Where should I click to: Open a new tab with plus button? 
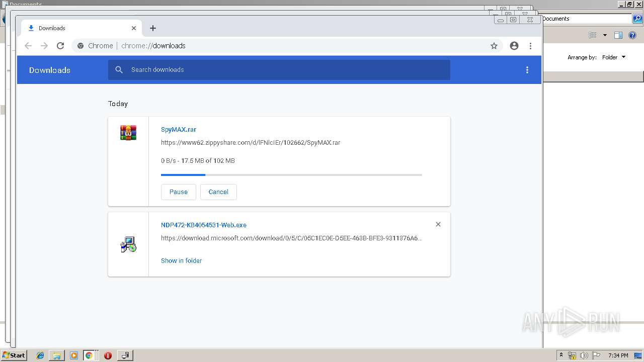point(153,28)
